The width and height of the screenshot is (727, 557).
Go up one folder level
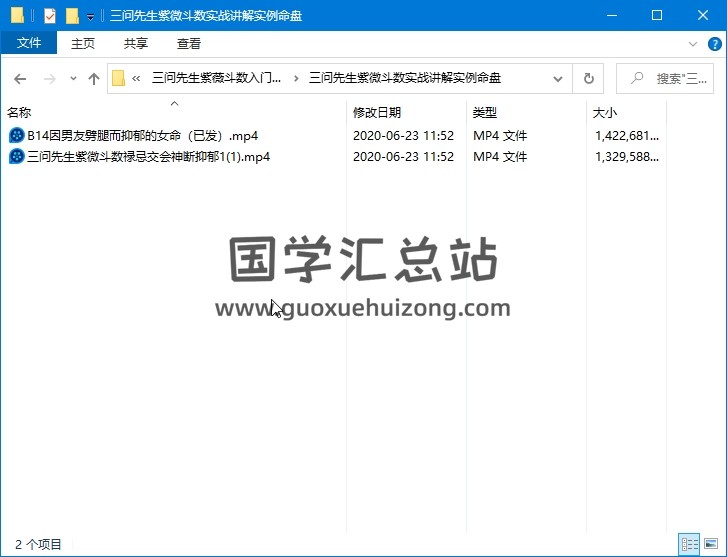coord(94,79)
